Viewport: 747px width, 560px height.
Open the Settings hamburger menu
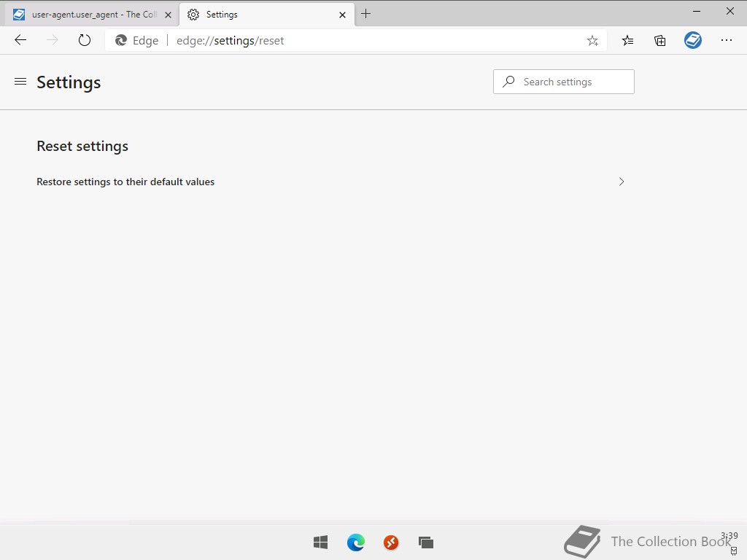pos(20,82)
